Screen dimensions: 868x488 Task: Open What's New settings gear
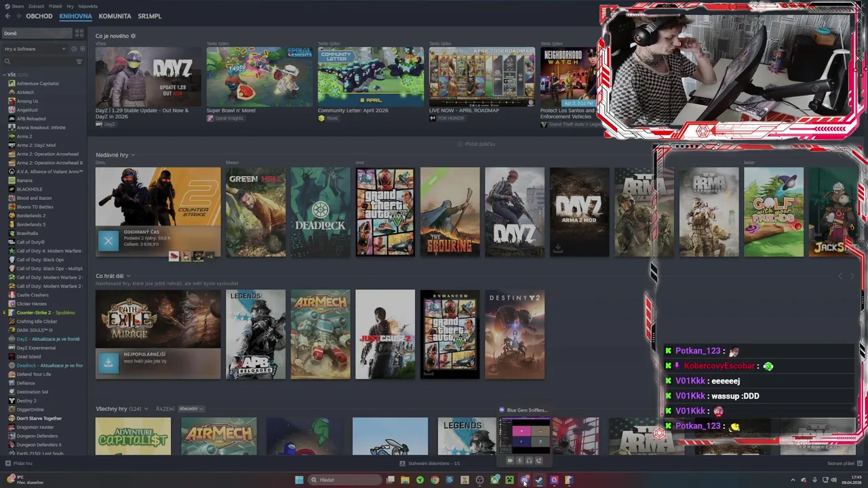[133, 36]
